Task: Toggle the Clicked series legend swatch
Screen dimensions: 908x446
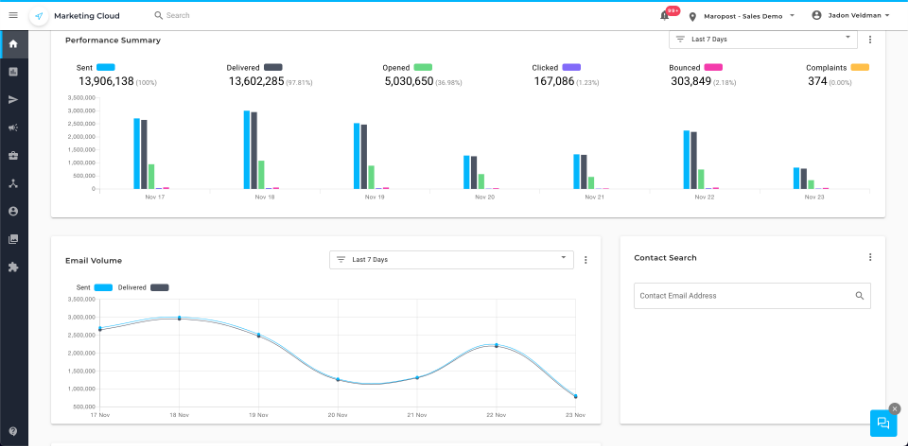Action: click(572, 68)
